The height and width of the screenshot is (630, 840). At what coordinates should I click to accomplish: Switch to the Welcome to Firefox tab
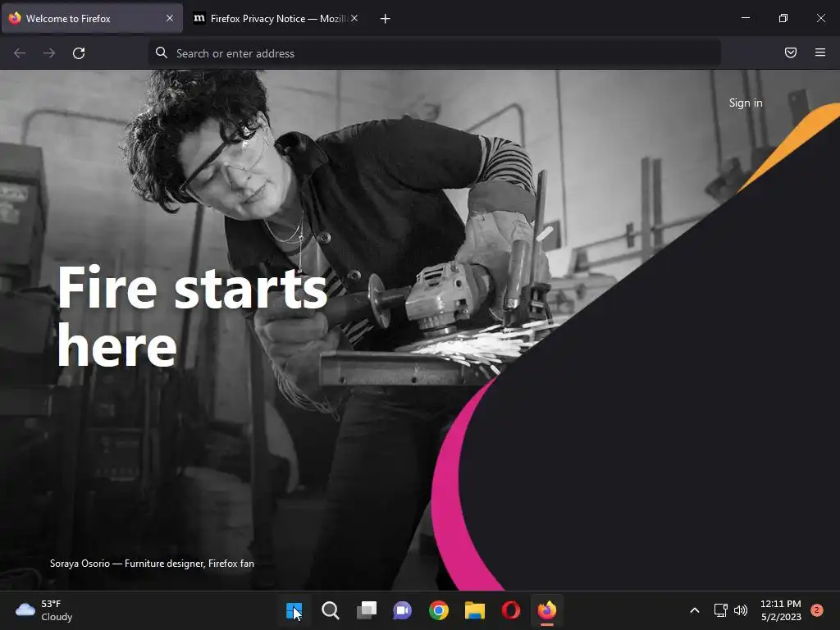click(92, 18)
